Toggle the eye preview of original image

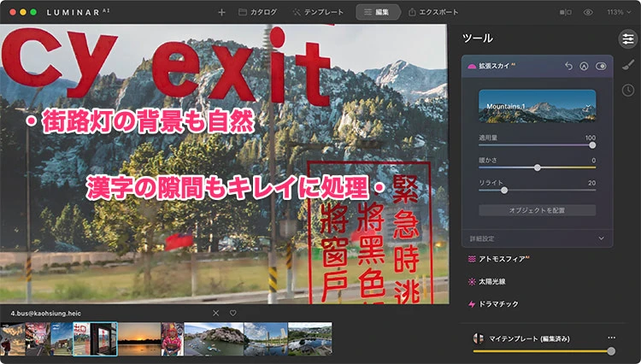[588, 13]
